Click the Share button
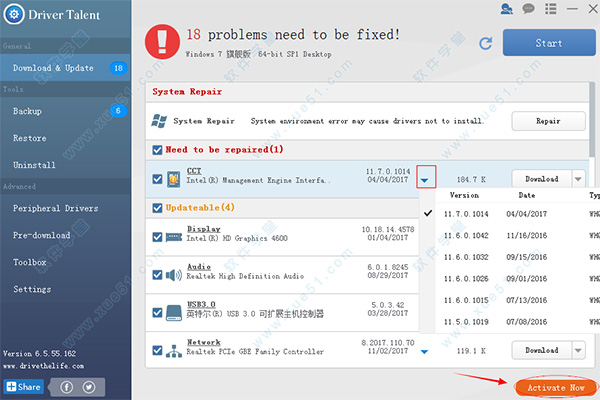The width and height of the screenshot is (600, 400). (24, 387)
